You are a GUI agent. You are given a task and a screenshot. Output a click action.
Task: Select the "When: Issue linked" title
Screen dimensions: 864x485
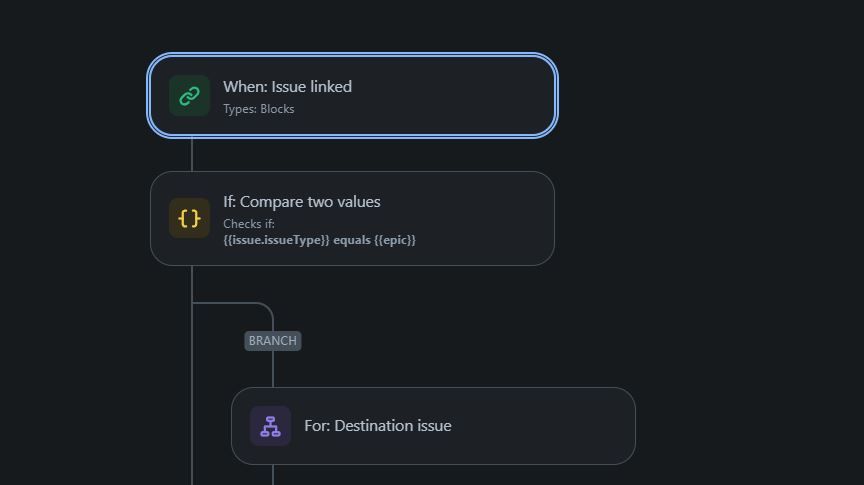pyautogui.click(x=287, y=87)
